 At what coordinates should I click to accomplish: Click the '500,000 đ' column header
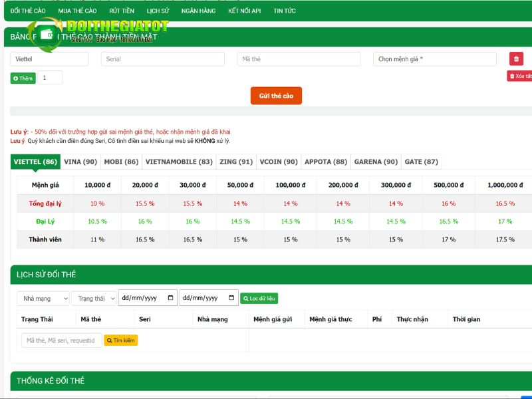pyautogui.click(x=448, y=185)
